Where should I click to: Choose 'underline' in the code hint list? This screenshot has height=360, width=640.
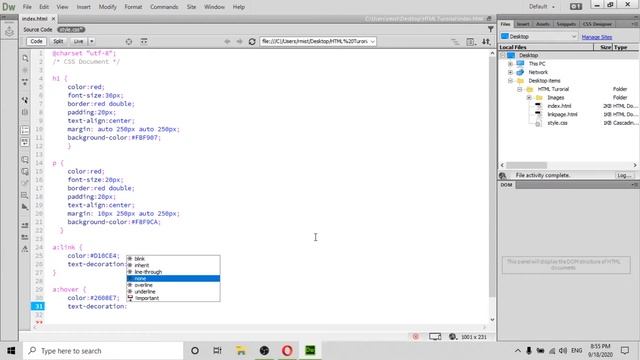click(x=173, y=291)
